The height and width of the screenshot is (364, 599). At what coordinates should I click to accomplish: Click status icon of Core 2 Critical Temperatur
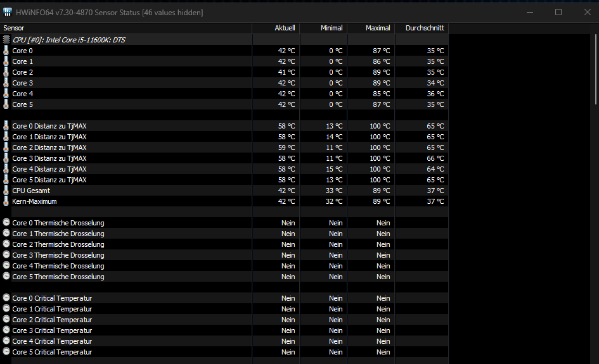point(6,319)
